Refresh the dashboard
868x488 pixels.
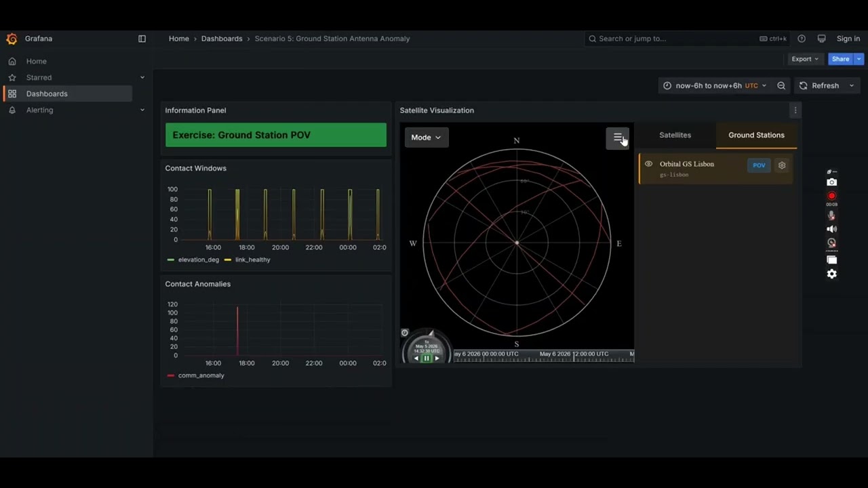[818, 85]
